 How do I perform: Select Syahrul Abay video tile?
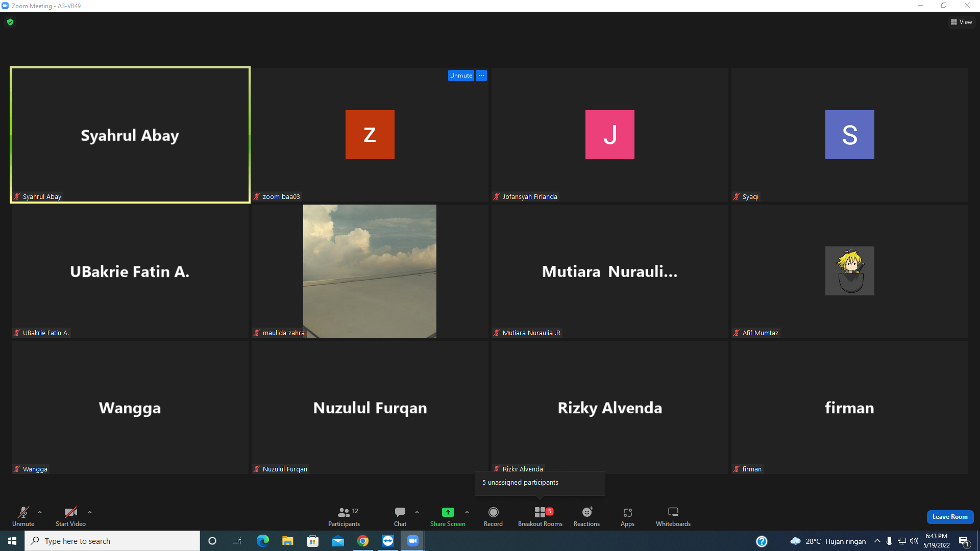(x=130, y=135)
